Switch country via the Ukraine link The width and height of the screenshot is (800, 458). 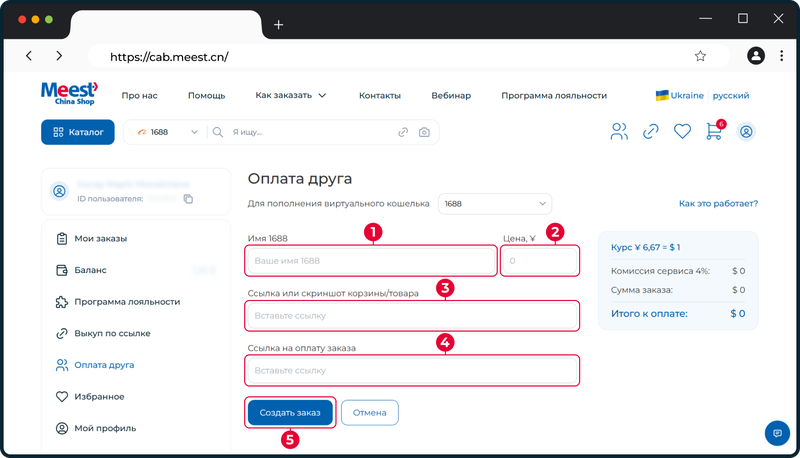pos(687,95)
